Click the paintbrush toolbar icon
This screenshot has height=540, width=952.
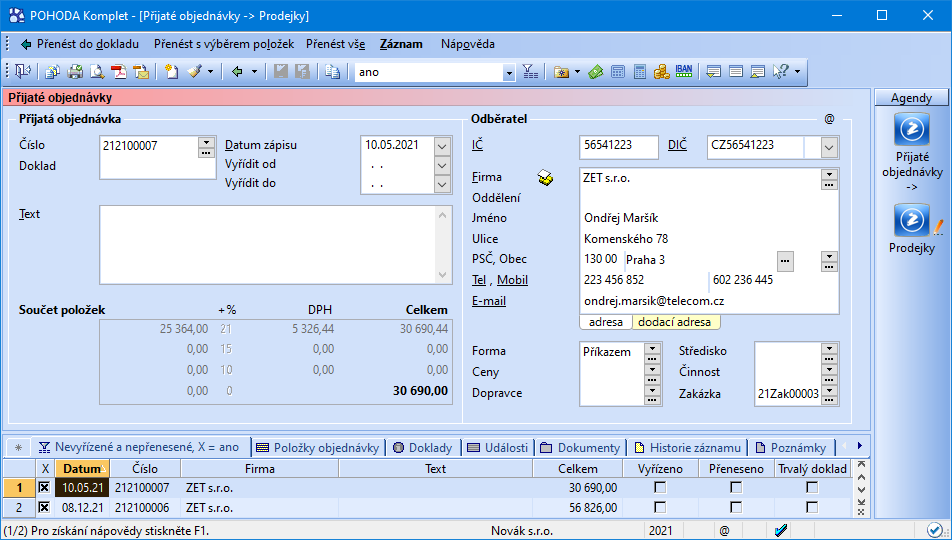click(194, 72)
